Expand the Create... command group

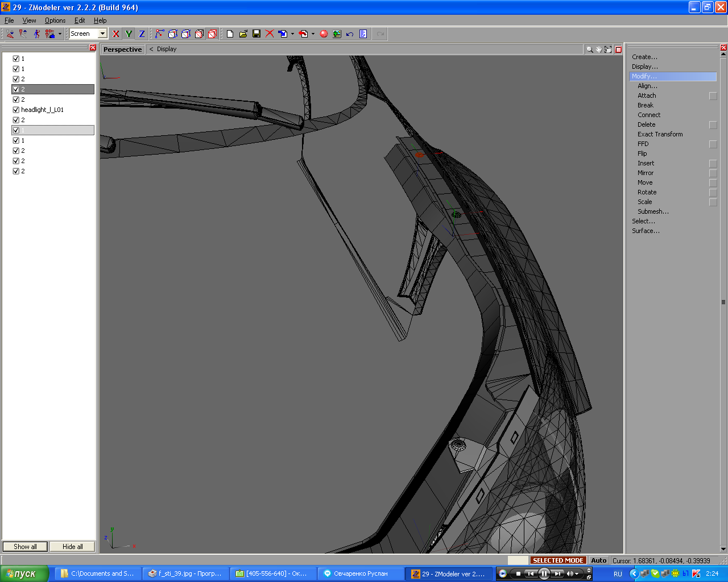(644, 57)
